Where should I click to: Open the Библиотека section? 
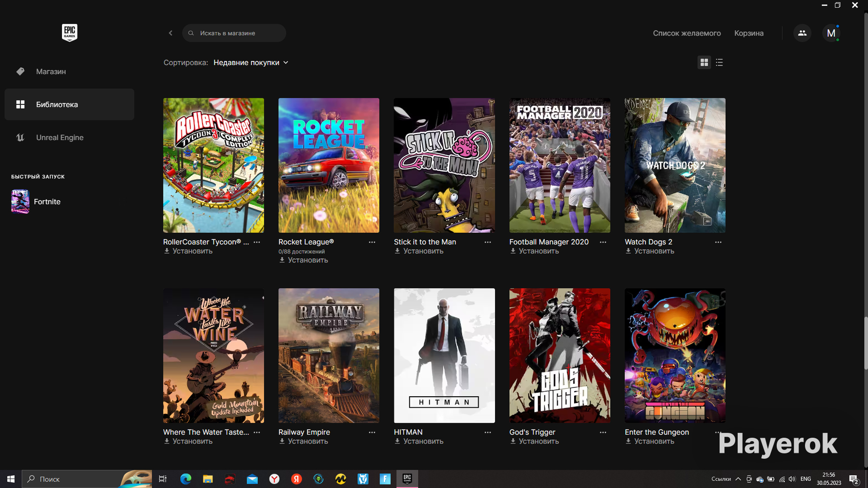click(69, 104)
